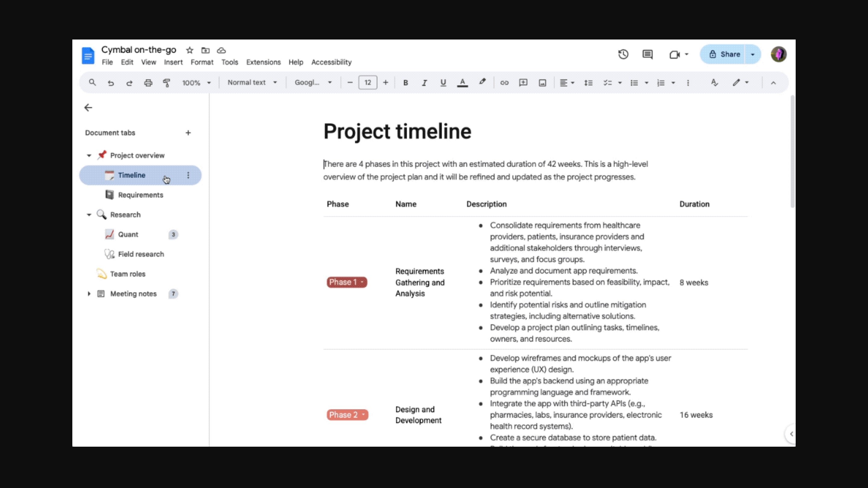The width and height of the screenshot is (868, 488).
Task: Activate the paint format tool
Action: point(166,83)
